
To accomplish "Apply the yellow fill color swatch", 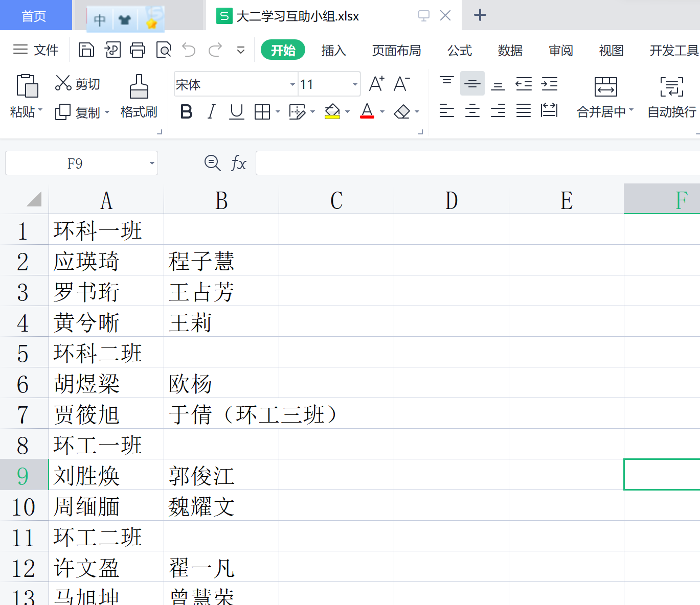I will (332, 111).
